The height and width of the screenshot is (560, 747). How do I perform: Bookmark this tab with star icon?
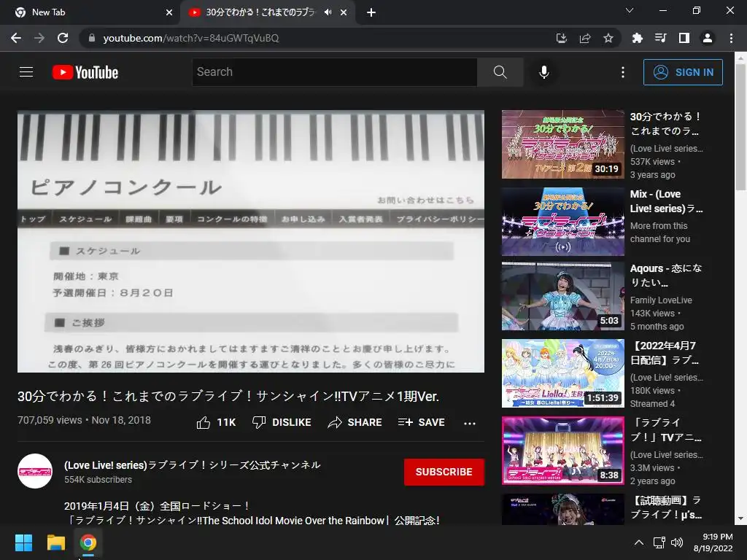pos(608,38)
